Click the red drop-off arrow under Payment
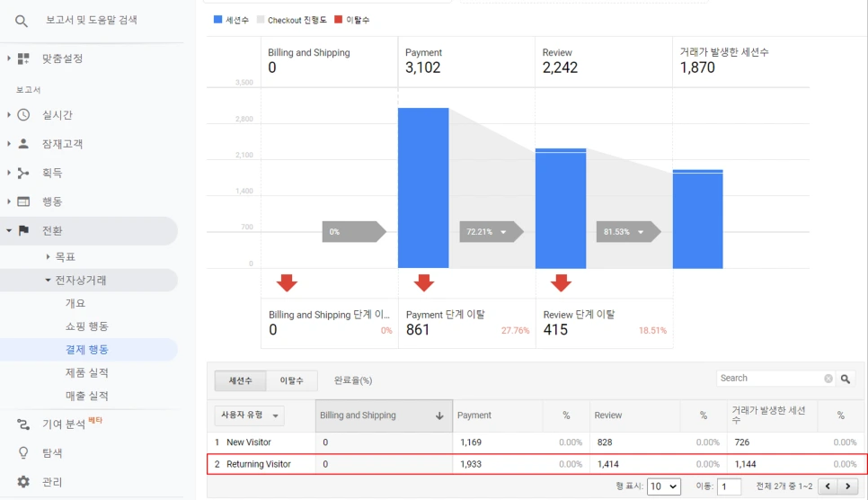 point(424,282)
